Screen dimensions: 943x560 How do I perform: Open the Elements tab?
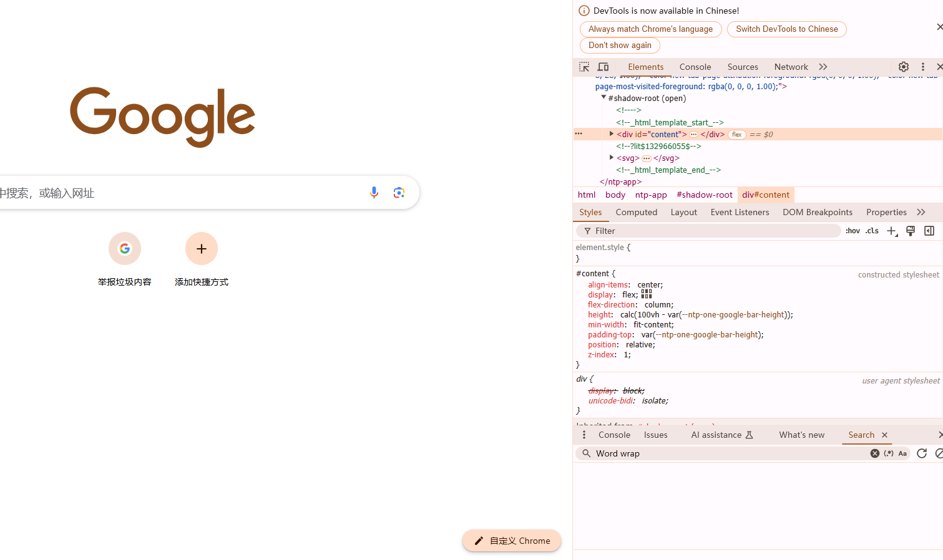coord(646,67)
